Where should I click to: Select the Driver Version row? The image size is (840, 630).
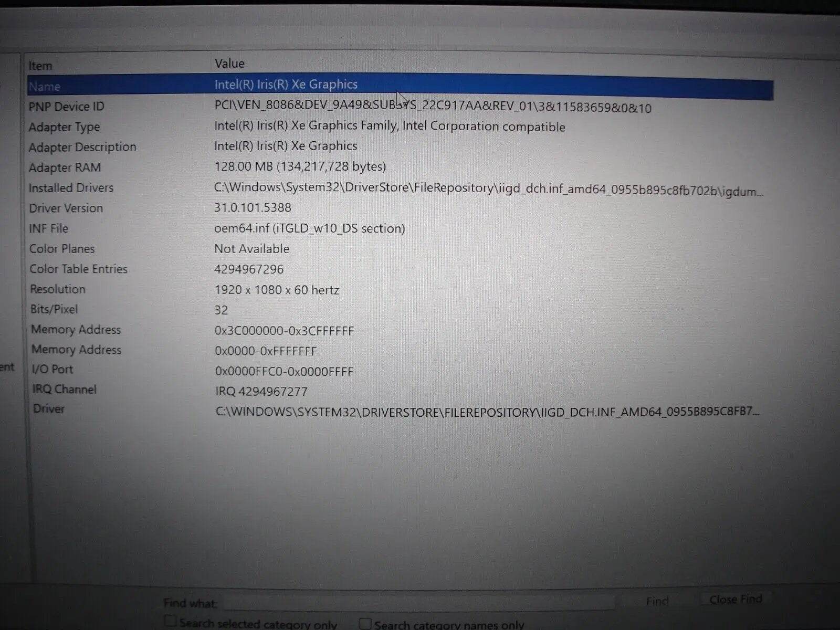(x=66, y=208)
